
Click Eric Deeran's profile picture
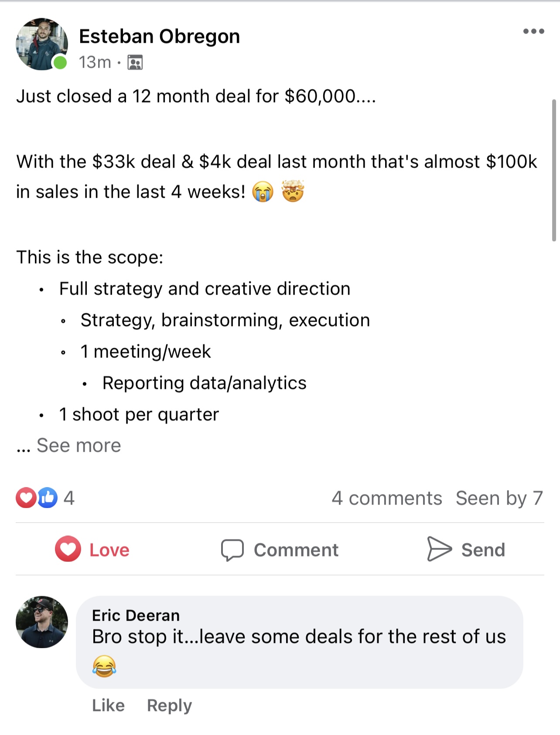[42, 622]
